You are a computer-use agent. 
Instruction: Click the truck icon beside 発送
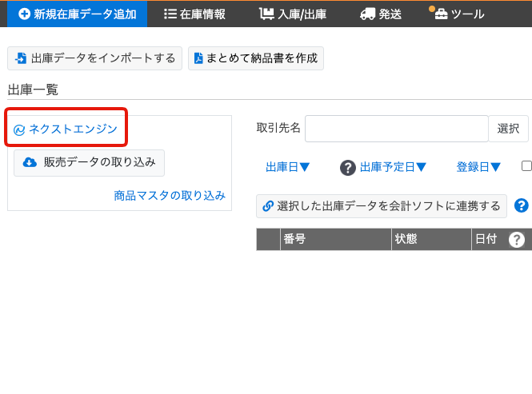pyautogui.click(x=367, y=14)
